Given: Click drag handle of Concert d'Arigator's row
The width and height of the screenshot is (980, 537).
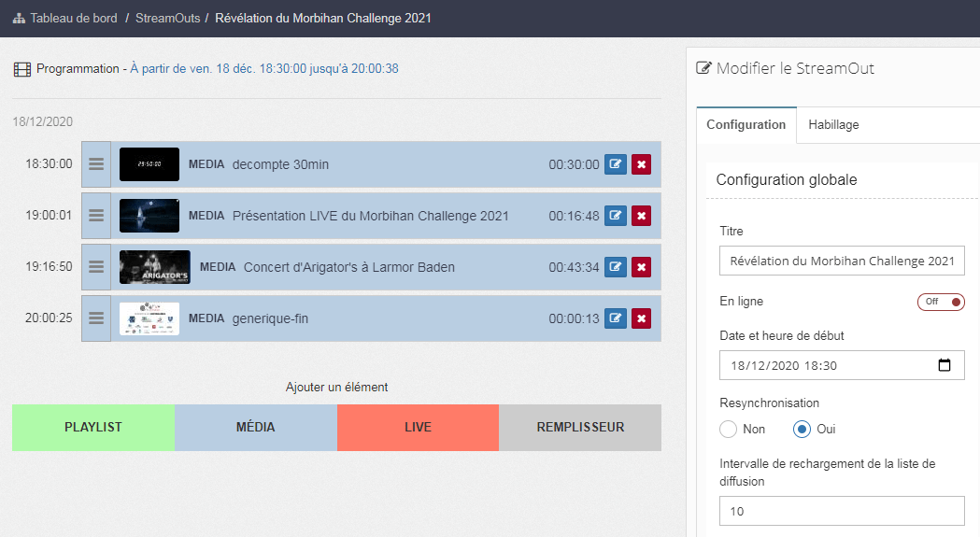Looking at the screenshot, I should point(96,266).
